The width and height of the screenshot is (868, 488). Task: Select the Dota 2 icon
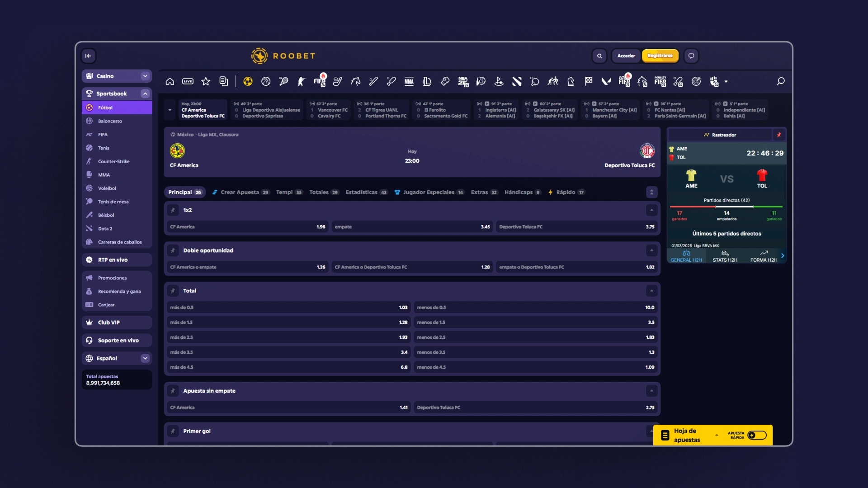point(517,81)
